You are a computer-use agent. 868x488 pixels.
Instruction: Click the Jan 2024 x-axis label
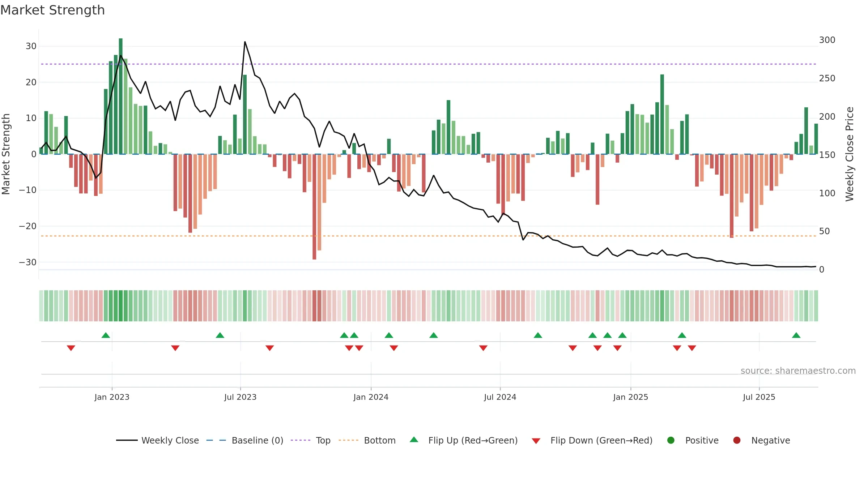point(371,397)
